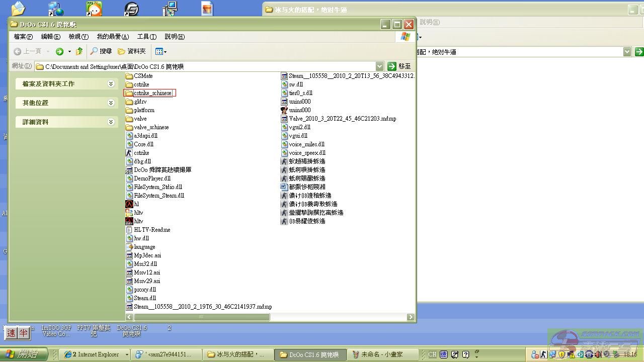Open the cstrike application icon
The width and height of the screenshot is (644, 362).
[x=129, y=153]
